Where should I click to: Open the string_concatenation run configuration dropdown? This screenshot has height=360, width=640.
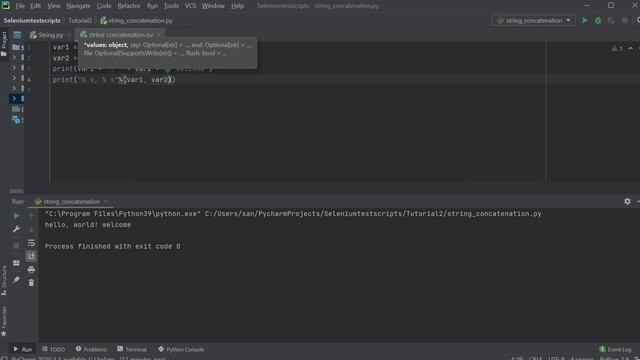(x=533, y=20)
